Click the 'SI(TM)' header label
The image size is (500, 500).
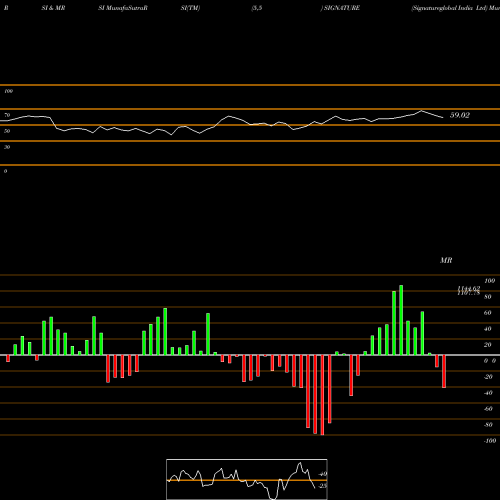[190, 8]
